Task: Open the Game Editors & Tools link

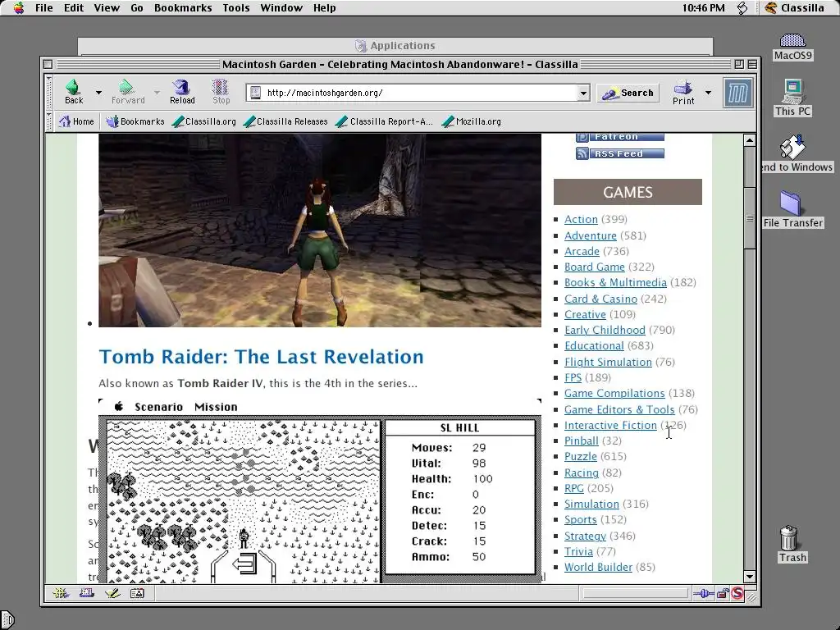Action: [619, 410]
